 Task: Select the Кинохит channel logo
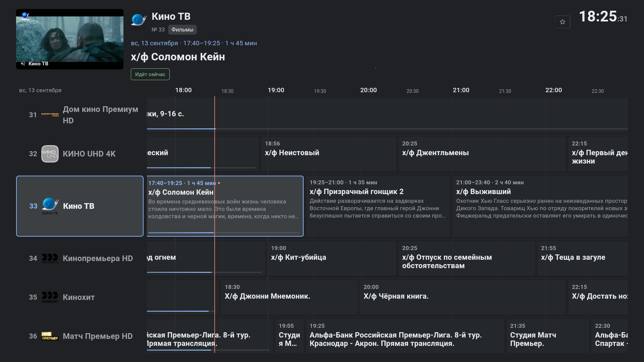pyautogui.click(x=50, y=297)
